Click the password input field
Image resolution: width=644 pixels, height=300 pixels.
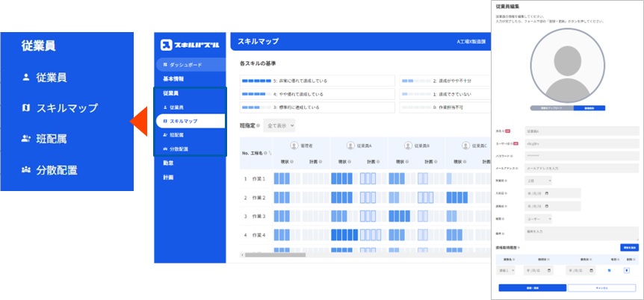[581, 156]
